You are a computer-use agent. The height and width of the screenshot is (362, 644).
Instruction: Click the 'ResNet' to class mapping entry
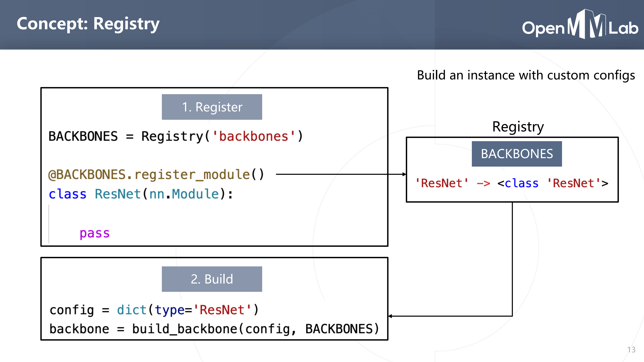pos(512,183)
